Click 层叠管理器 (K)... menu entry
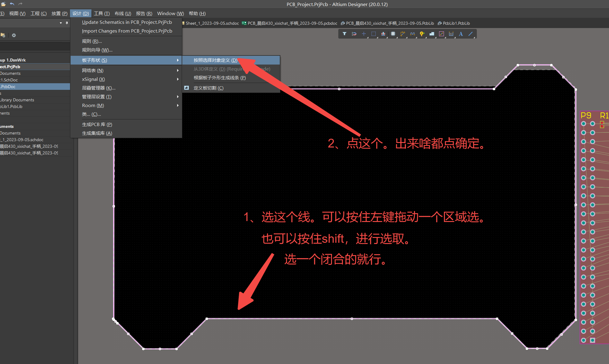 pos(99,88)
